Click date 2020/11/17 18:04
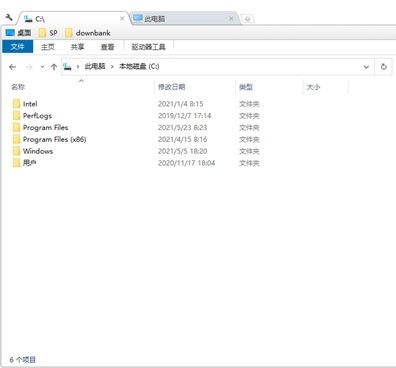The image size is (396, 368). coord(187,163)
